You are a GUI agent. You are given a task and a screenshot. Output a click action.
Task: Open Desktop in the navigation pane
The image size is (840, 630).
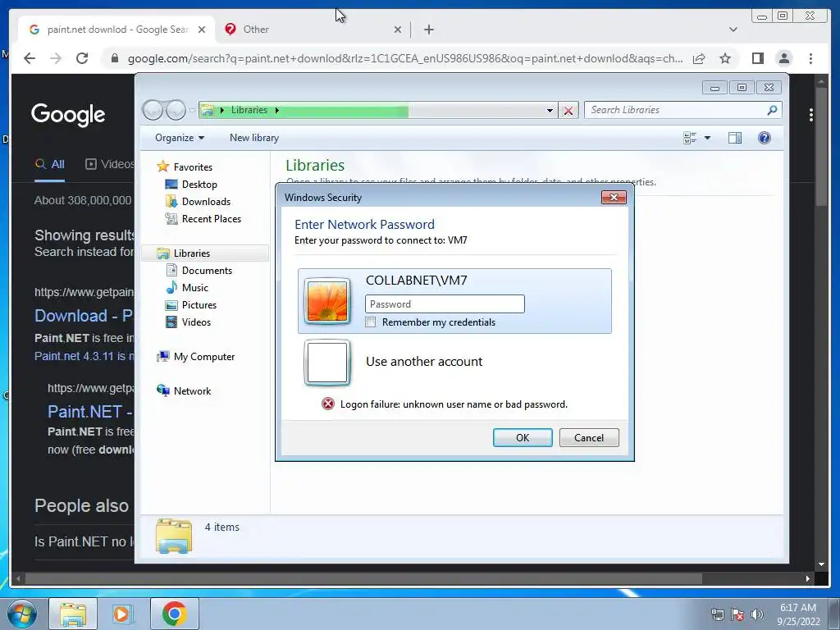click(199, 185)
